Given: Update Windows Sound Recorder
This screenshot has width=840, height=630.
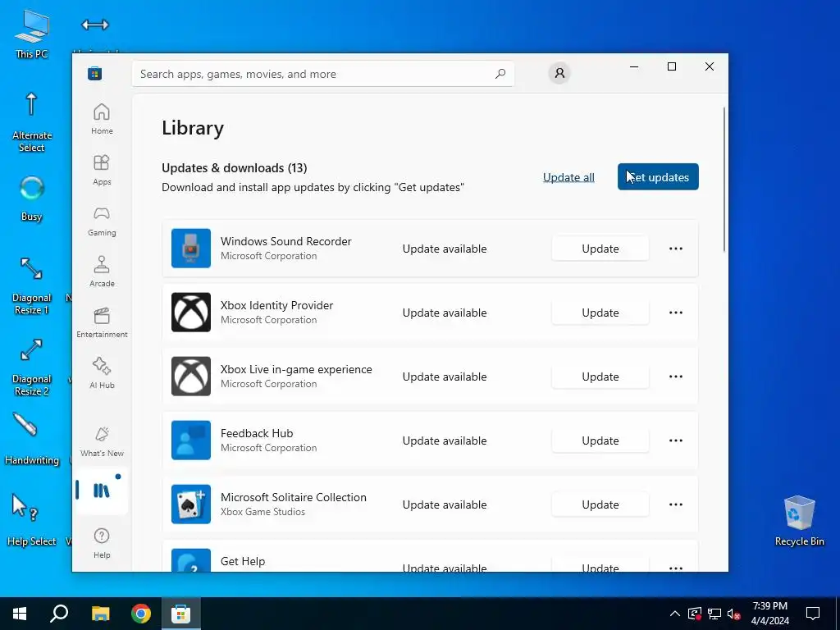Looking at the screenshot, I should point(600,249).
